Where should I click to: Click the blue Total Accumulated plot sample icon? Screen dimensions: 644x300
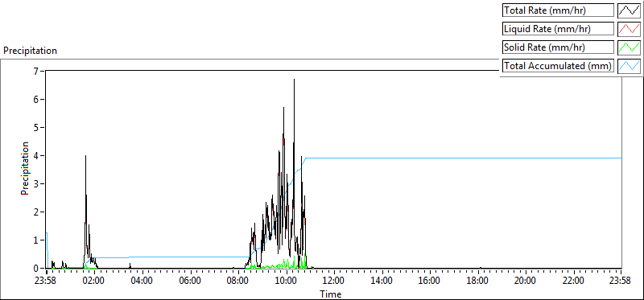click(x=629, y=66)
